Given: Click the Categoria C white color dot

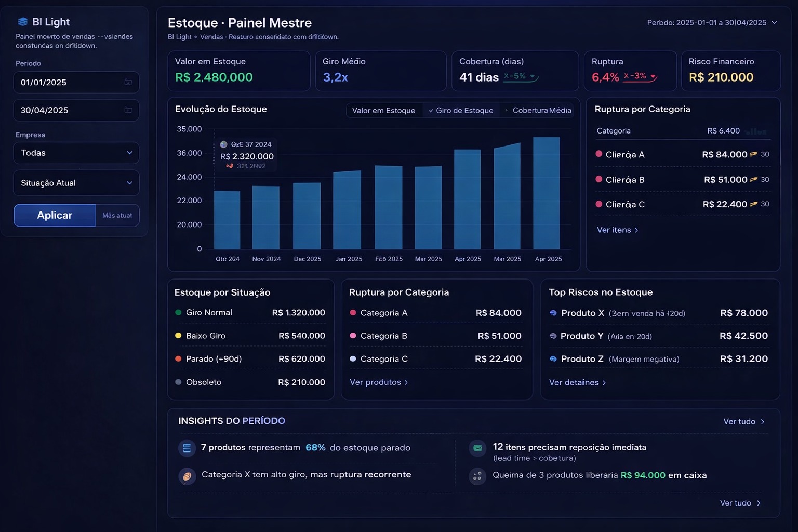Looking at the screenshot, I should [353, 358].
